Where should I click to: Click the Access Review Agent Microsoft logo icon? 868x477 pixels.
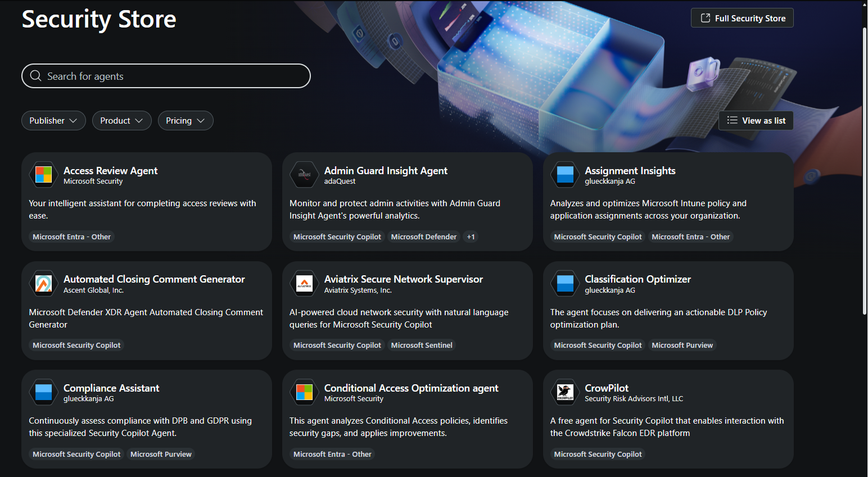(43, 175)
